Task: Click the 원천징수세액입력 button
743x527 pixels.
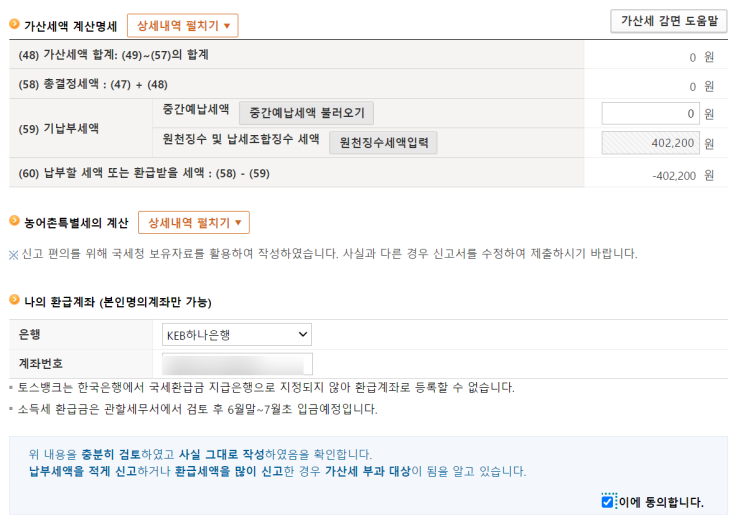Action: 383,143
